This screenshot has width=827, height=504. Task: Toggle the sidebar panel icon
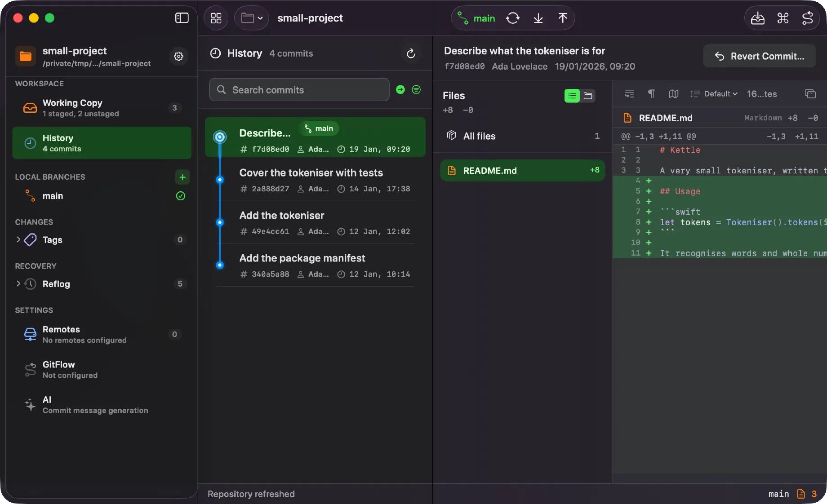[182, 18]
